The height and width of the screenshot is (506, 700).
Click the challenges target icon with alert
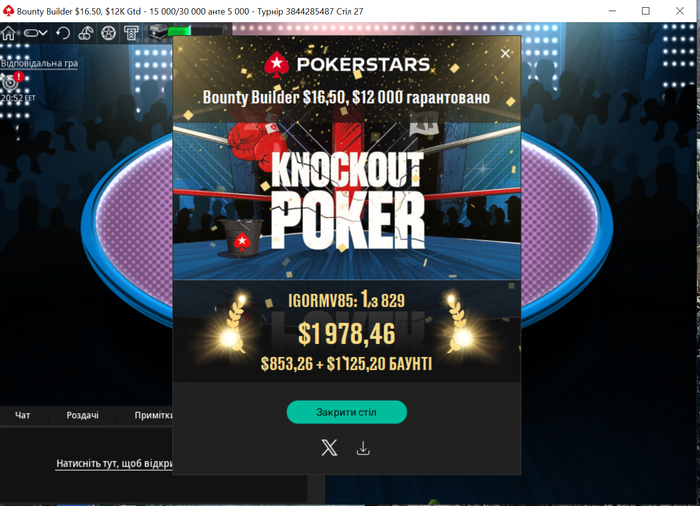(x=11, y=81)
